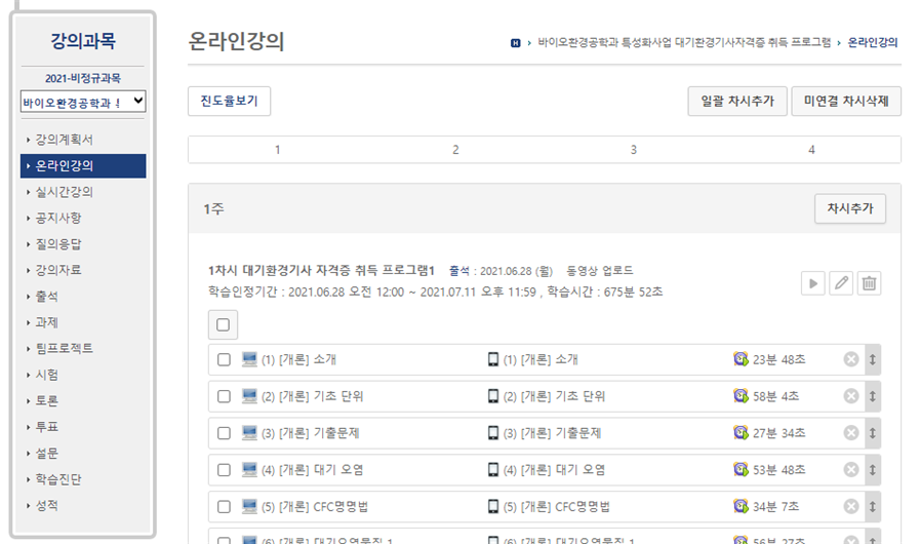The image size is (920, 544).
Task: Click the 진도율보기 button
Action: point(229,101)
